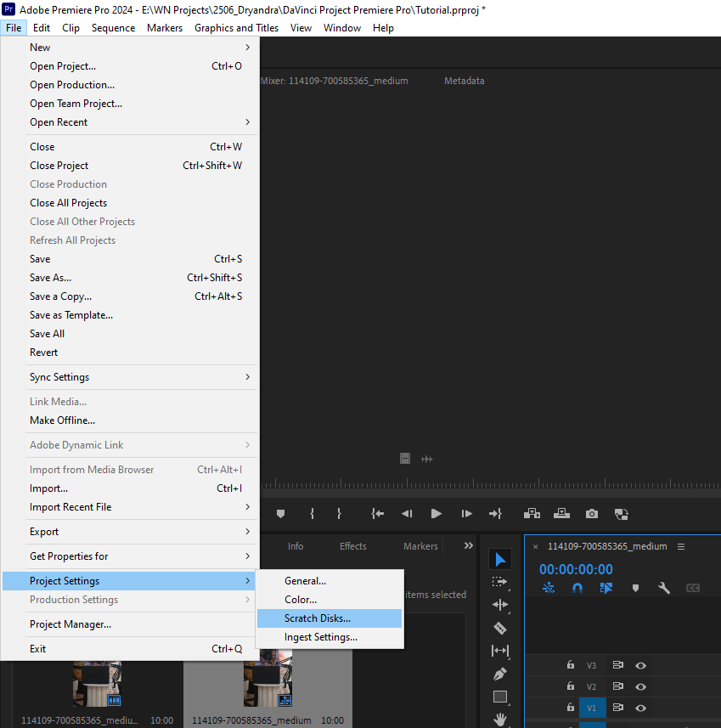This screenshot has width=721, height=728.
Task: Toggle Linked Selection in timeline
Action: [606, 588]
